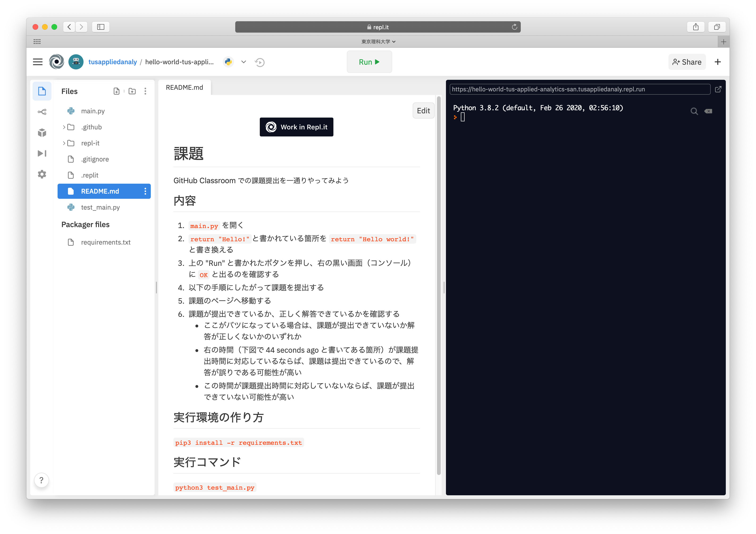This screenshot has height=534, width=756.
Task: Go forward with Safari forward arrow
Action: point(81,27)
